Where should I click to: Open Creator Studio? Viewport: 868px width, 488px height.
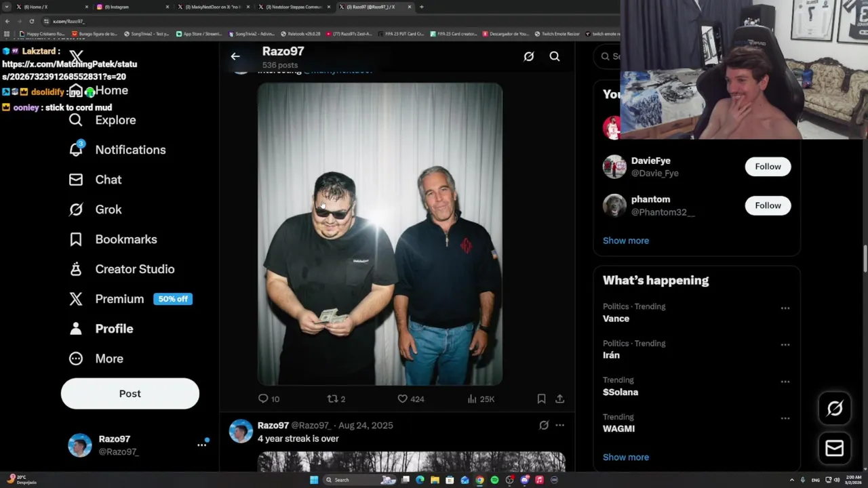click(121, 269)
